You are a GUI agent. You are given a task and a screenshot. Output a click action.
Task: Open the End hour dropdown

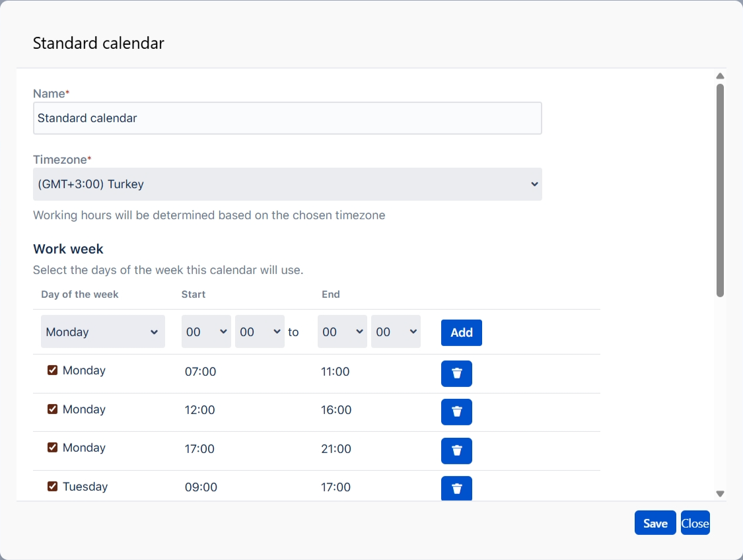coord(342,332)
